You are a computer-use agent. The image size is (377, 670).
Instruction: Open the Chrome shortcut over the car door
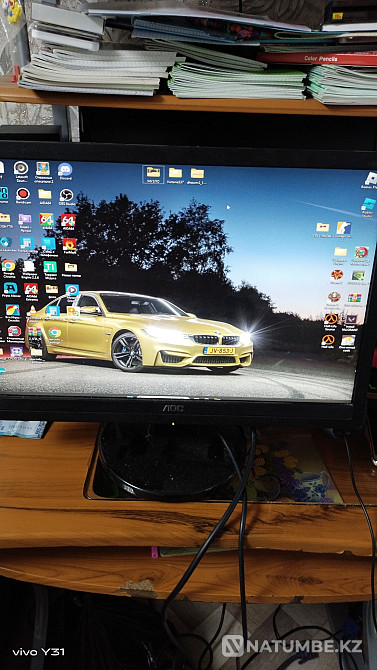pos(54,334)
